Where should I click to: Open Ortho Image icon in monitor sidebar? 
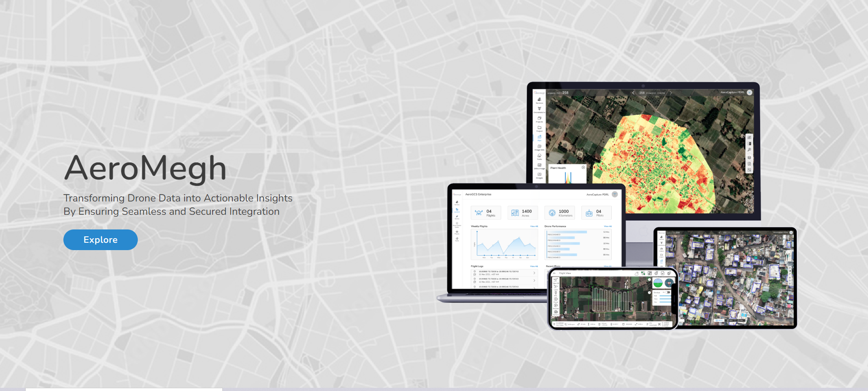(539, 165)
